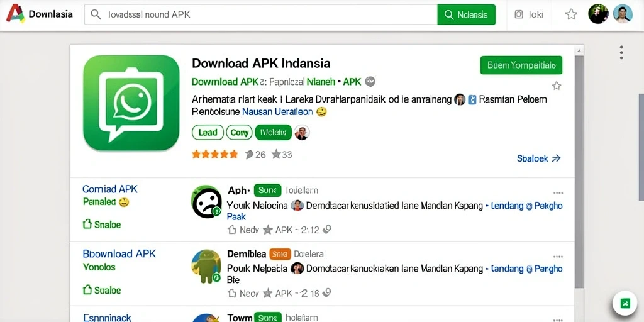Screen dimensions: 644x322
Task: Click the green Download APK subtitle link
Action: (225, 82)
